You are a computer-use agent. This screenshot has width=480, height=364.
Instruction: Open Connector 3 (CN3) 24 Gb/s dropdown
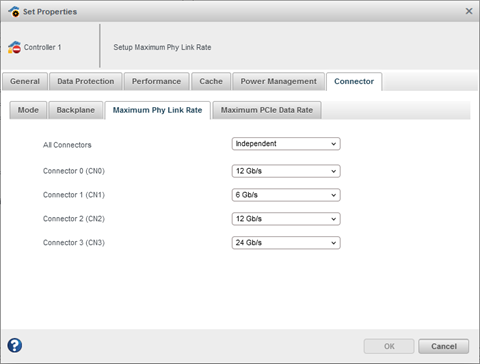point(286,243)
